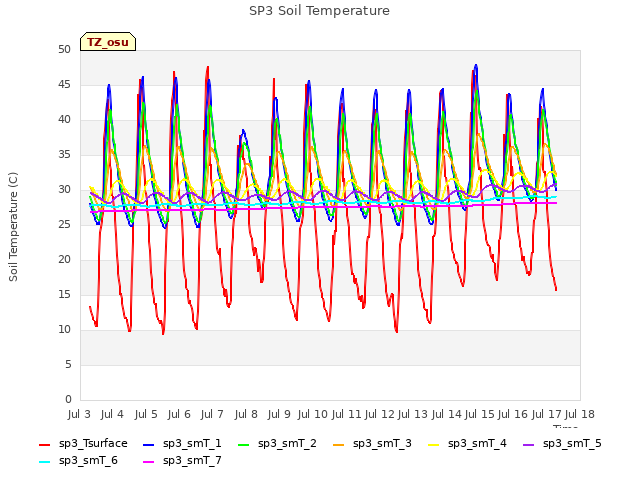Click the sp3_smT_4 legend label

point(477,443)
